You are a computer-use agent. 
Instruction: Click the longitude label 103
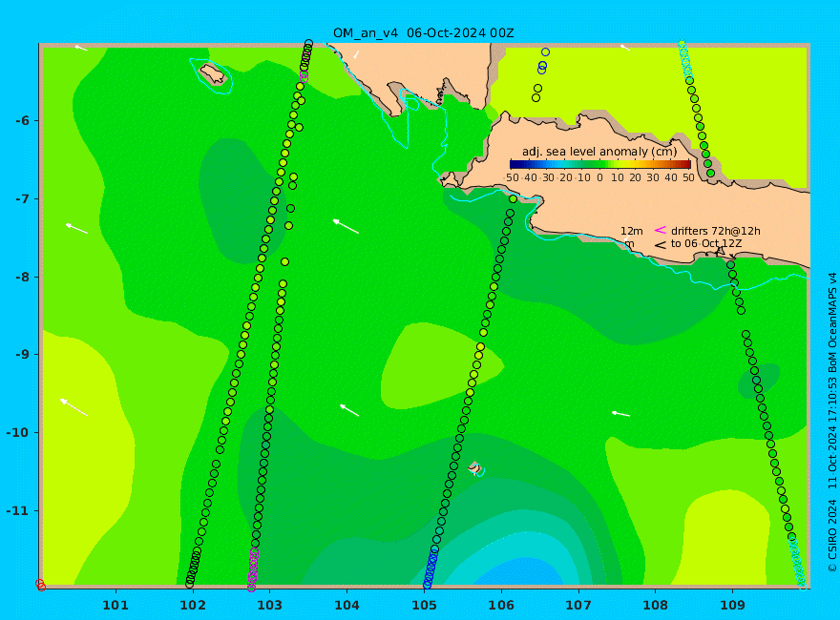point(269,606)
